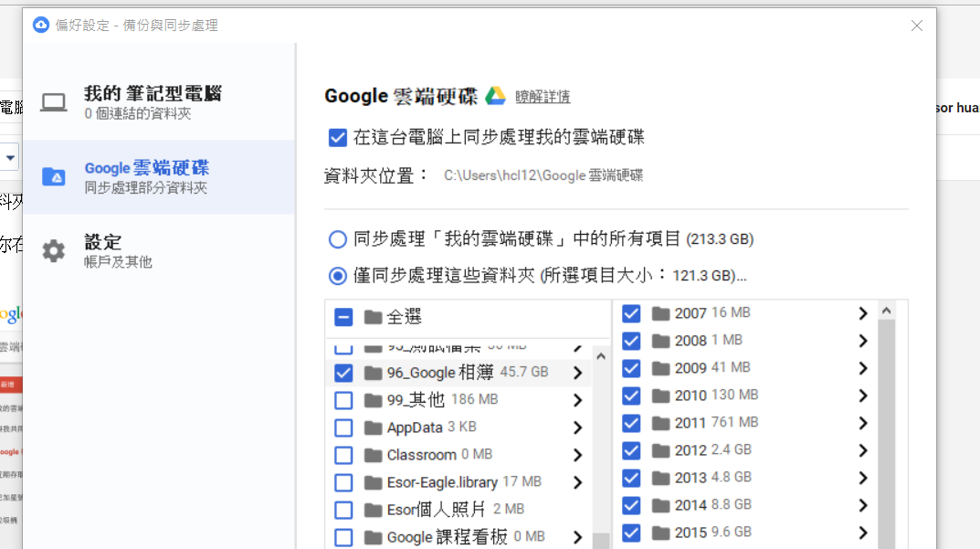This screenshot has width=980, height=549.
Task: Select the 2008 1 MB folder row
Action: tap(745, 341)
